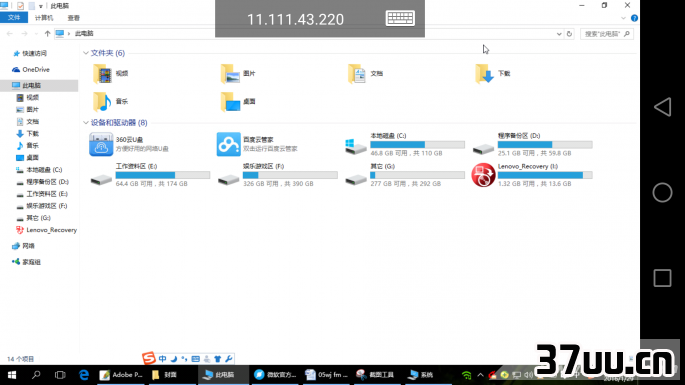Launch Edge browser from taskbar

(x=84, y=375)
